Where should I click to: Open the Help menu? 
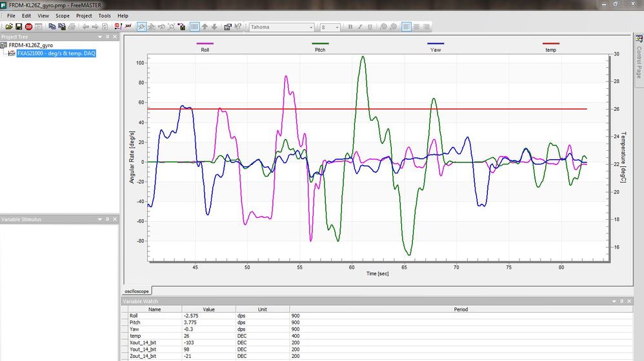123,15
